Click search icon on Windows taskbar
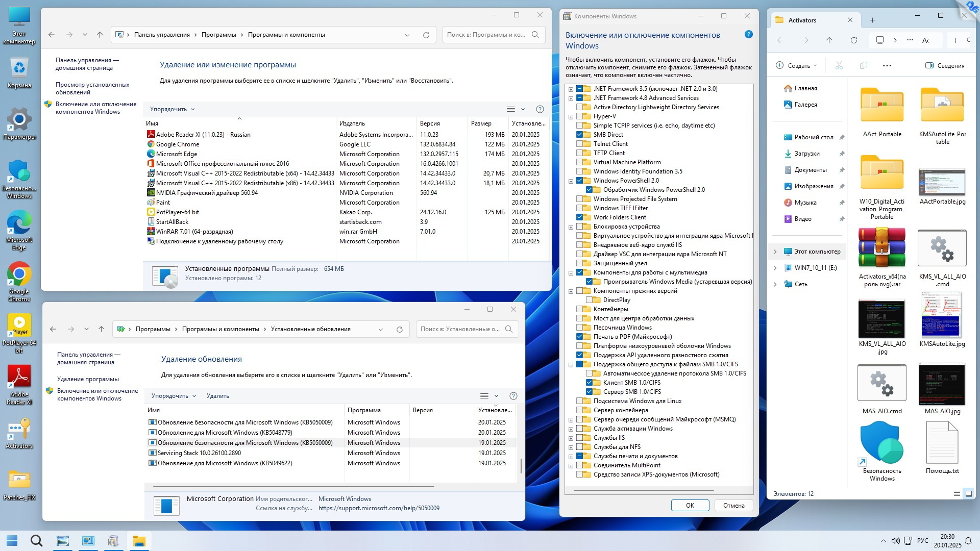The image size is (980, 551). [x=36, y=541]
